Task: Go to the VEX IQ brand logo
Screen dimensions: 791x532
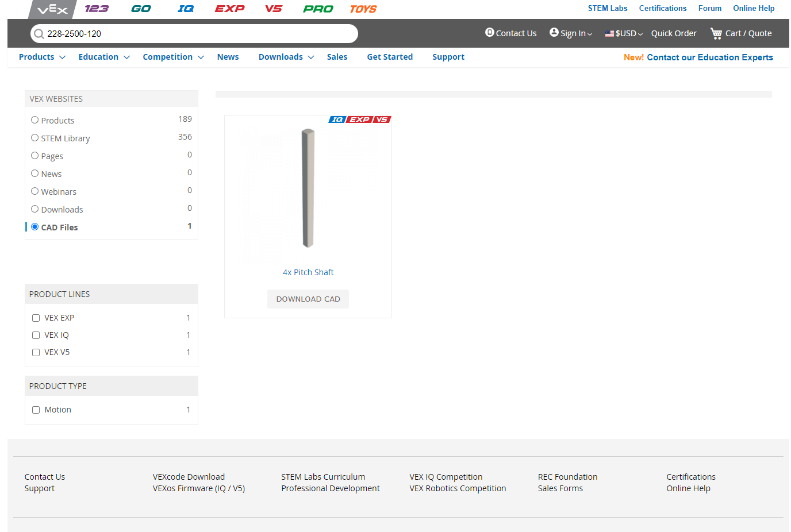Action: [x=186, y=9]
